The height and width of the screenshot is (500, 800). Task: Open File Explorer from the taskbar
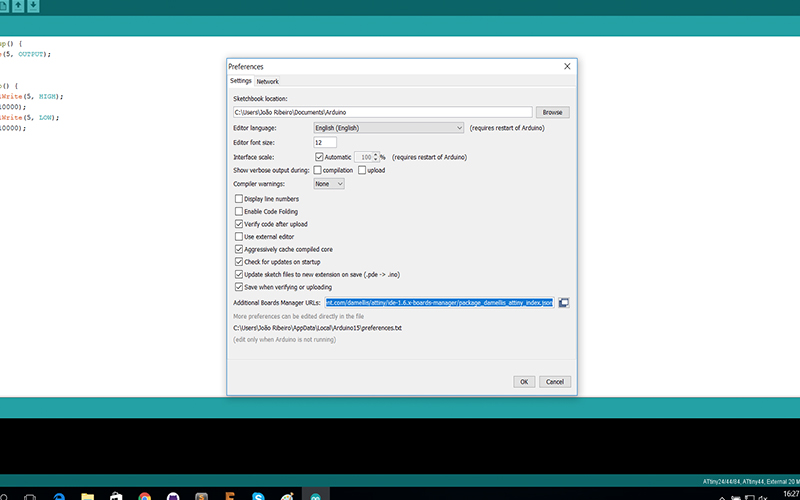(88, 496)
